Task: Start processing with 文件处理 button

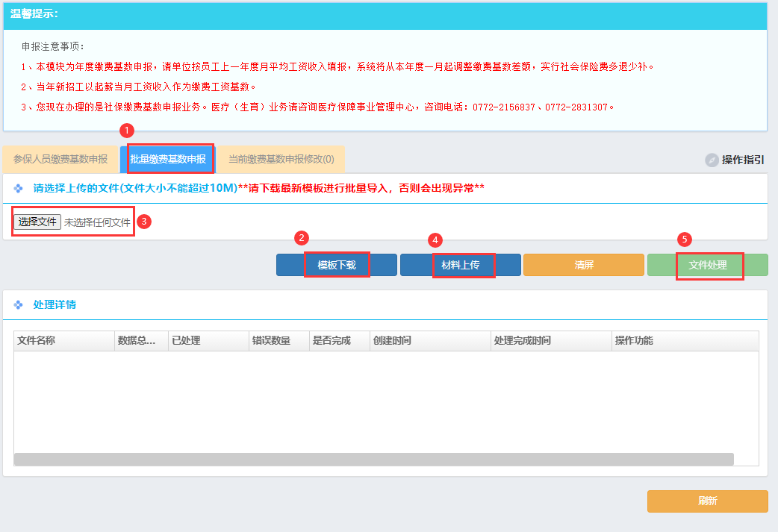Action: point(707,265)
